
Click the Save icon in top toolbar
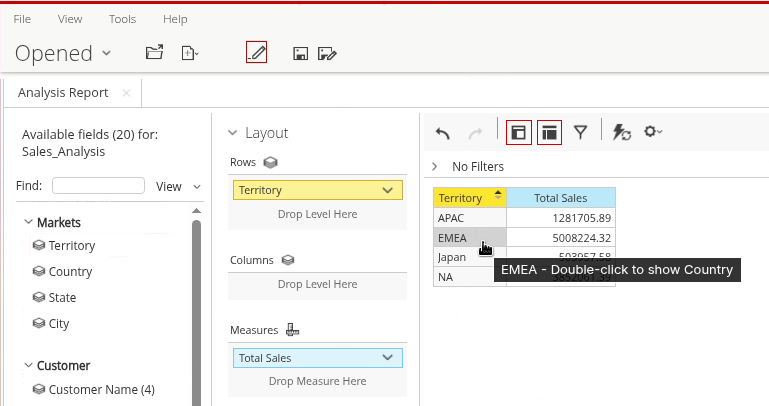coord(299,54)
